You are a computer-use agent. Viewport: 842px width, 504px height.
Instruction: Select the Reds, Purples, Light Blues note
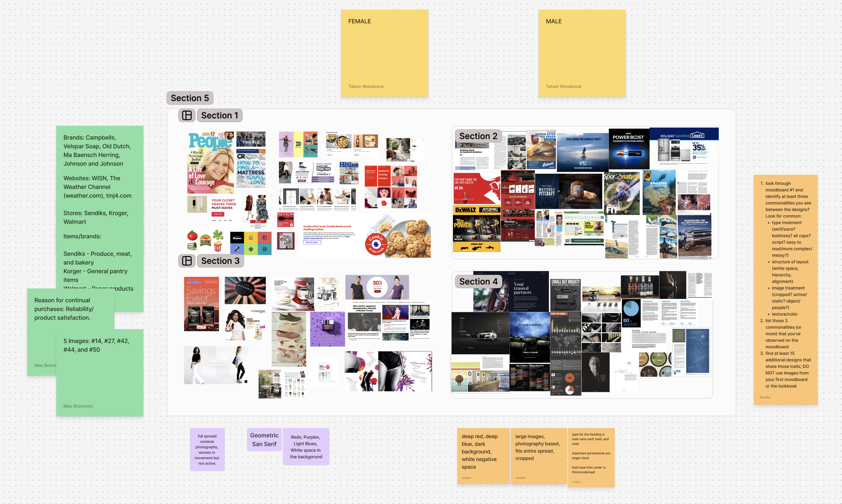point(306,447)
